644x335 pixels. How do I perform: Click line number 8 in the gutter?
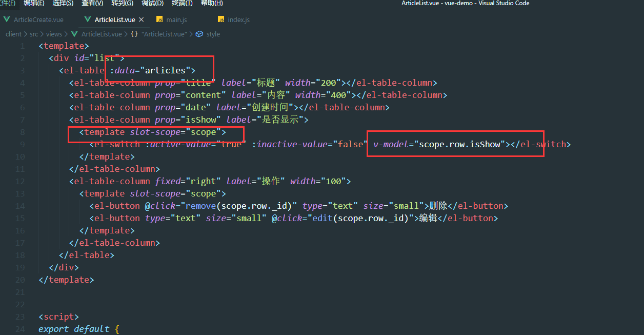click(22, 132)
